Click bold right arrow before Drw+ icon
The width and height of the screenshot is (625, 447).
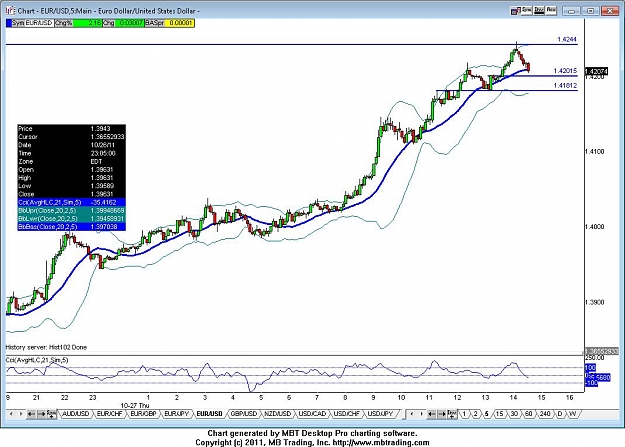pyautogui.click(x=442, y=414)
